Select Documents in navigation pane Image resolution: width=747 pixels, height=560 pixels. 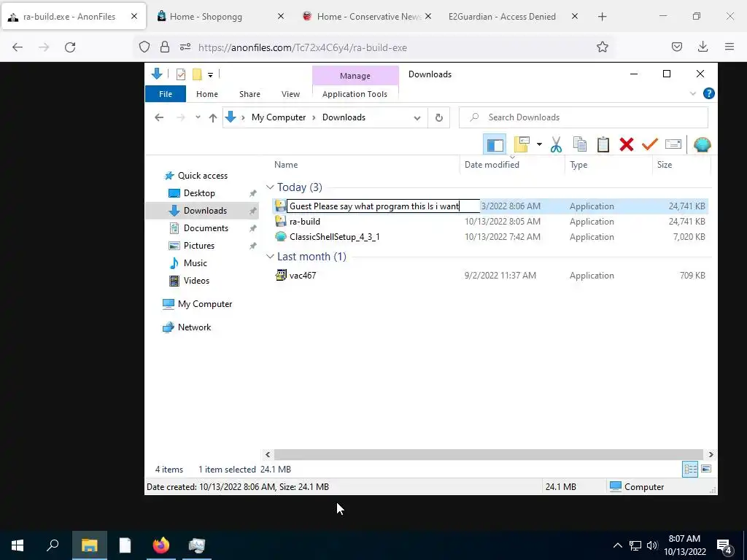point(206,228)
